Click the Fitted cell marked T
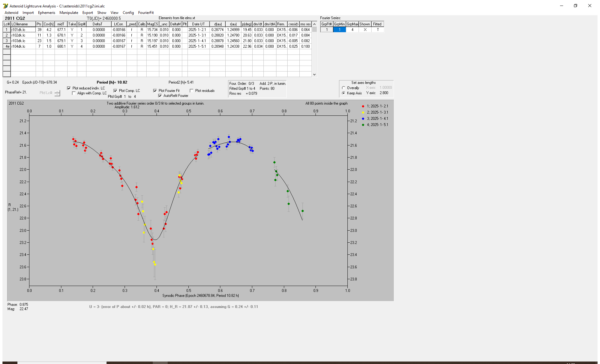This screenshot has height=364, width=600. 378,30
